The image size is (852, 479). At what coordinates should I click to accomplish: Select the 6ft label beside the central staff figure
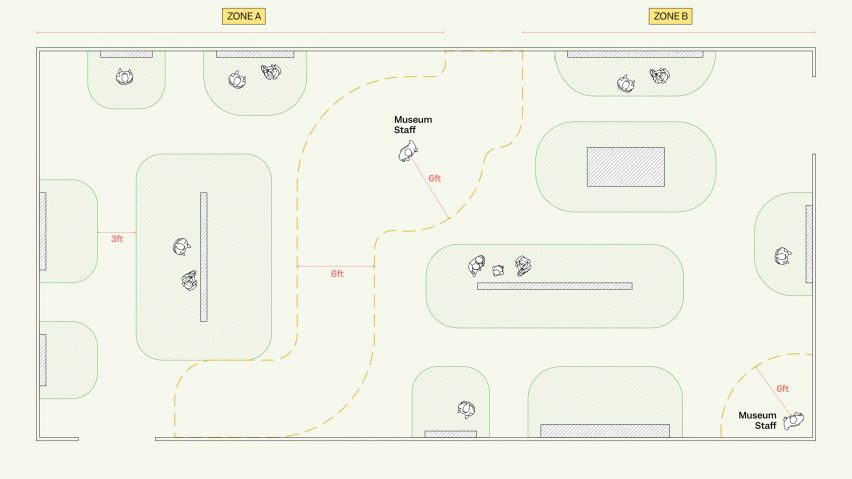click(434, 178)
